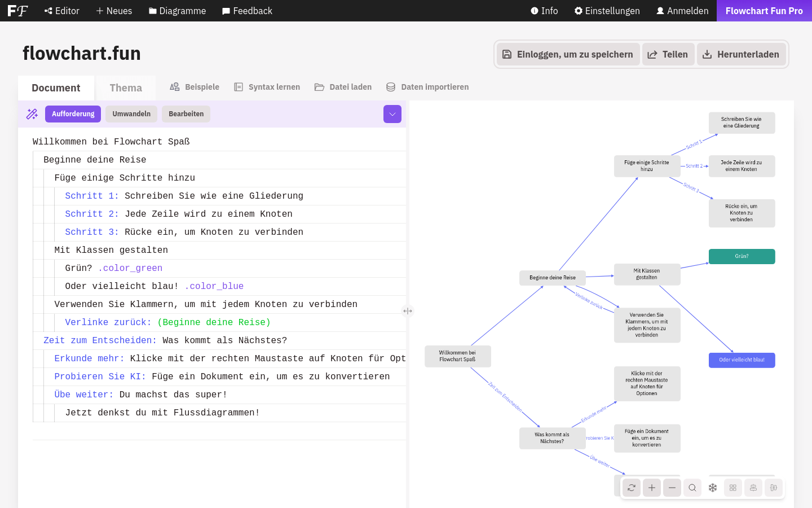Viewport: 812px width, 508px height.
Task: Click '(Beginne deine Reise)' reference in editor
Action: pos(214,322)
